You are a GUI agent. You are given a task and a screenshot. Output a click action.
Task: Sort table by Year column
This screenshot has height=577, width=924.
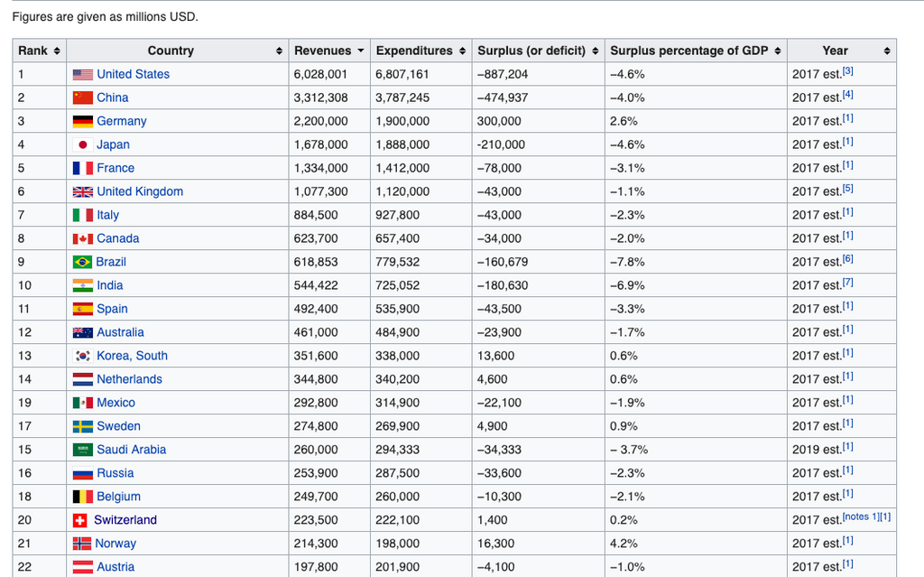pyautogui.click(x=886, y=51)
